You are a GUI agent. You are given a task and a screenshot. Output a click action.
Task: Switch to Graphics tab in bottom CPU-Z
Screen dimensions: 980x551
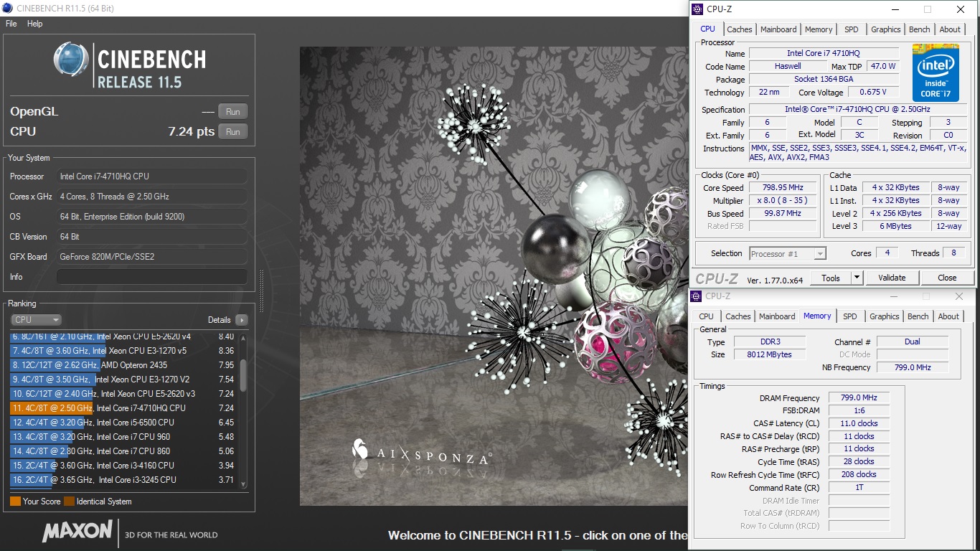885,316
